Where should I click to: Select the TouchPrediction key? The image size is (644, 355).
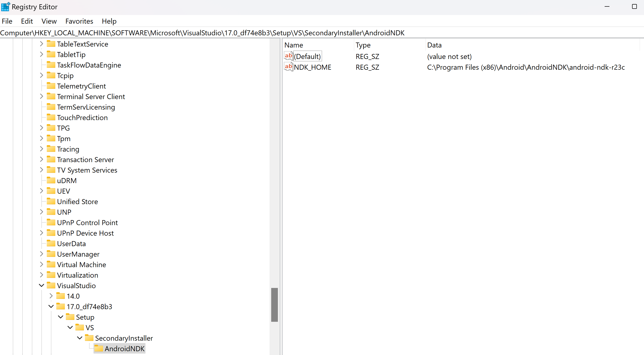point(82,118)
